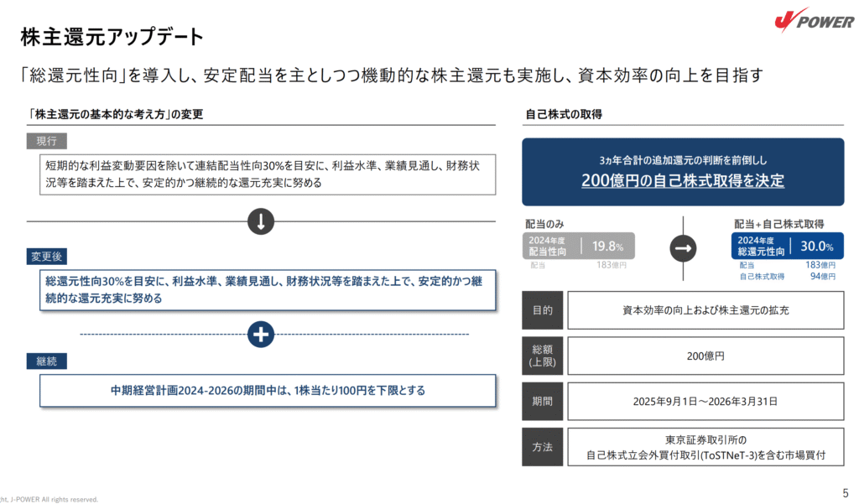Select the 現行 label tag
The width and height of the screenshot is (859, 504).
[x=46, y=141]
